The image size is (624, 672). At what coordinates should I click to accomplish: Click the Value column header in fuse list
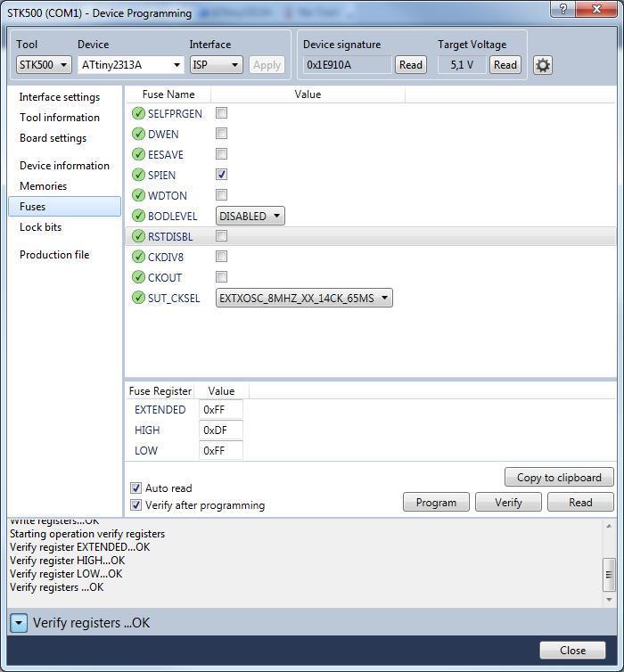pos(308,94)
